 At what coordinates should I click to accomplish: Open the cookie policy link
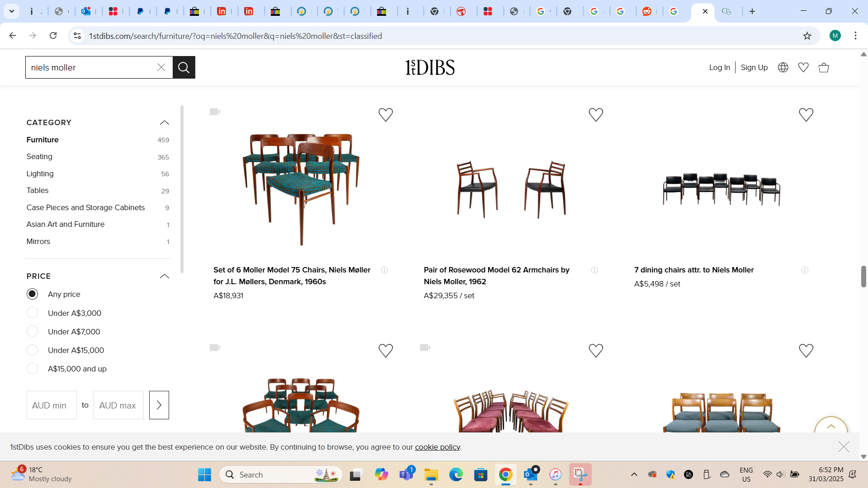(437, 447)
